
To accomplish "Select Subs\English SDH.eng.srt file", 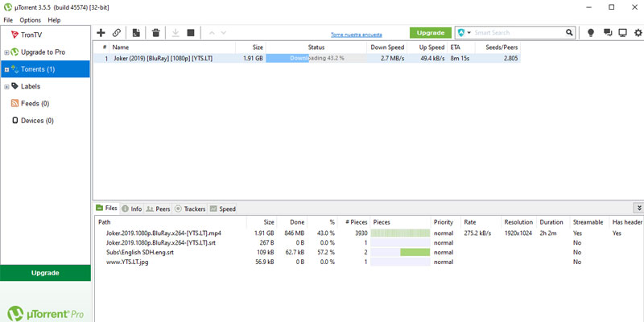I will click(x=139, y=252).
